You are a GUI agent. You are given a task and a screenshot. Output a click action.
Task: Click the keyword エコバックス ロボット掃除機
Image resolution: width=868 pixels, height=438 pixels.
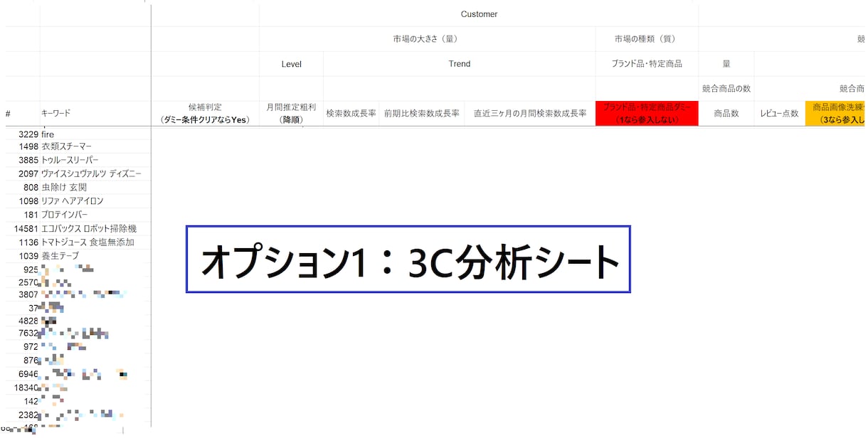pos(95,229)
